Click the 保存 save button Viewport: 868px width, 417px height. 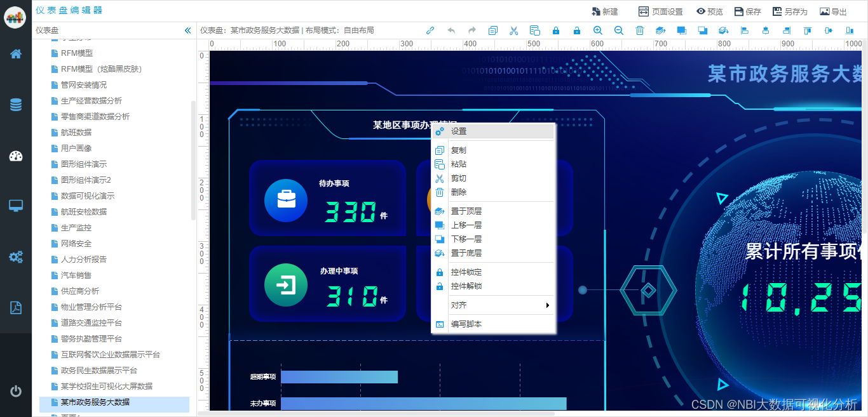pos(748,11)
